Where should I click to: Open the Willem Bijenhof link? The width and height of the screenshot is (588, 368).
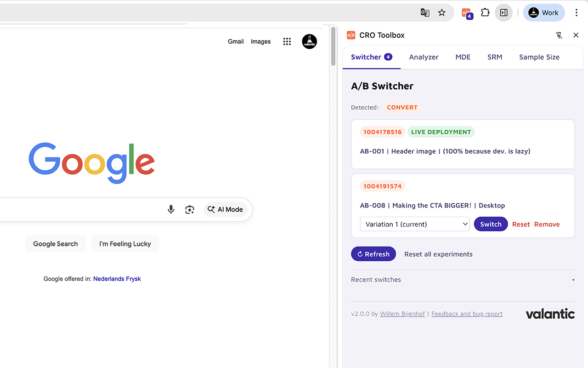coord(402,314)
